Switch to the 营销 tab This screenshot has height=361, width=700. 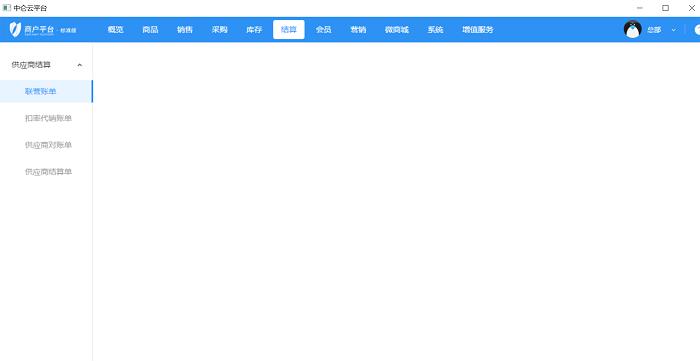358,29
